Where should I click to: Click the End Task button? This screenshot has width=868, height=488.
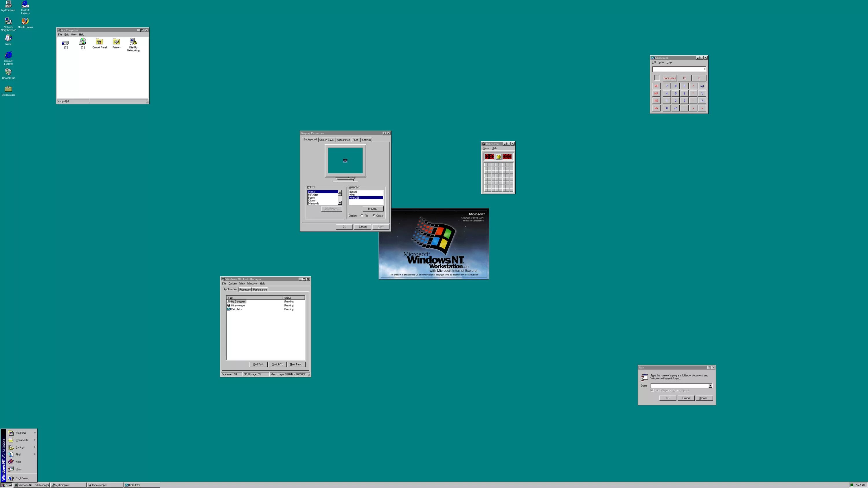pos(258,364)
